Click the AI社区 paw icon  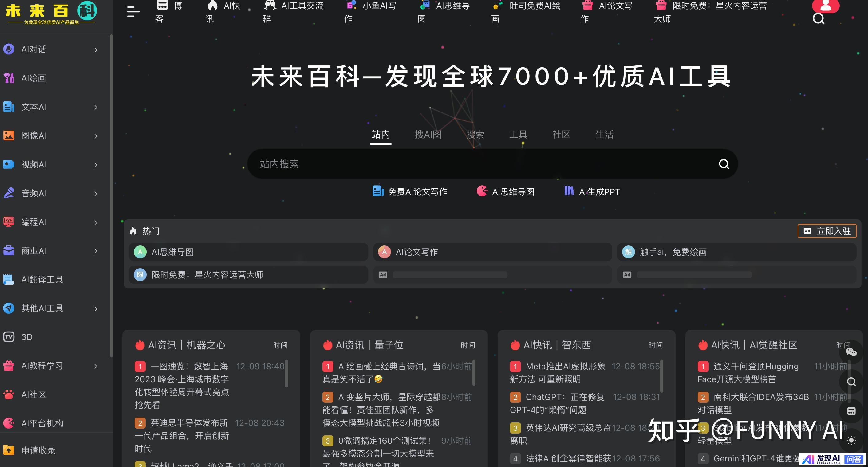[x=9, y=394]
